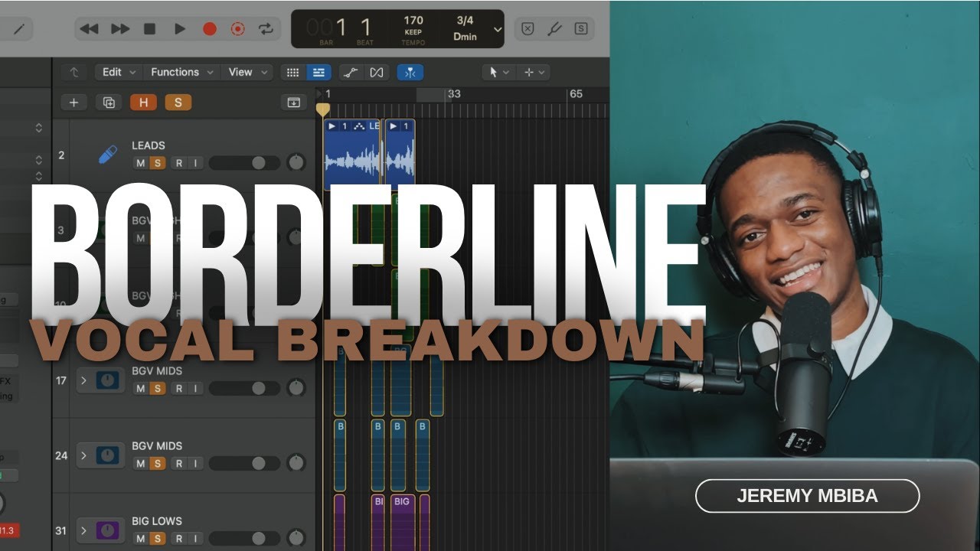Solo the BIG LOWS track
This screenshot has height=551, width=980.
click(157, 539)
